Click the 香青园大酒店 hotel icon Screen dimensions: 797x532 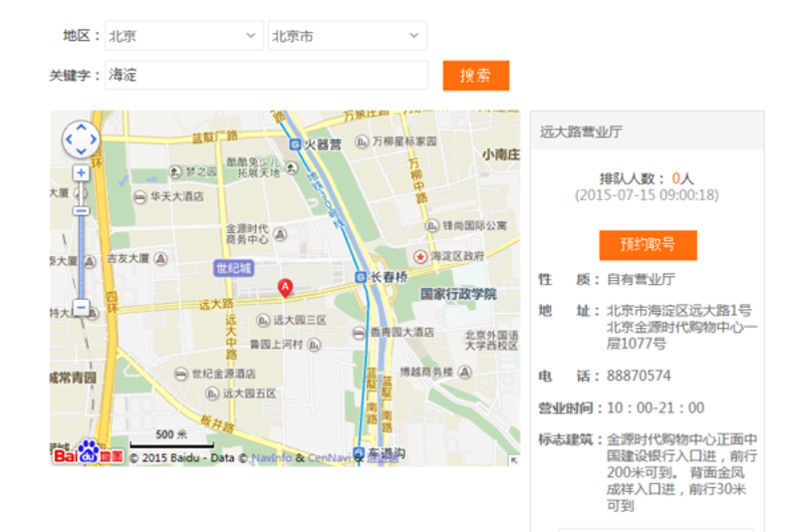click(x=359, y=333)
